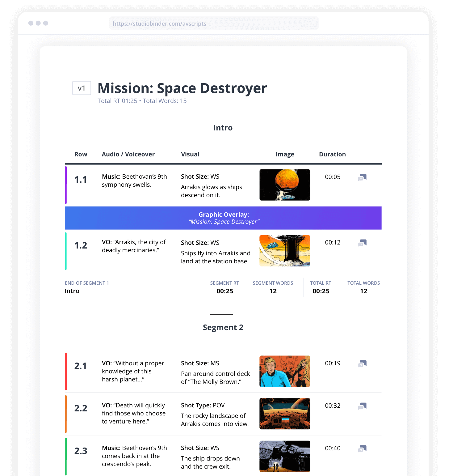Screen dimensions: 449x476
Task: Open comments on row 1.2
Action: tap(363, 243)
